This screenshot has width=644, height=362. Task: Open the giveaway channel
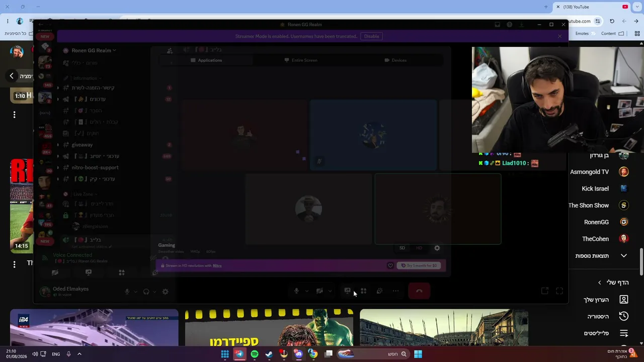coord(82,145)
